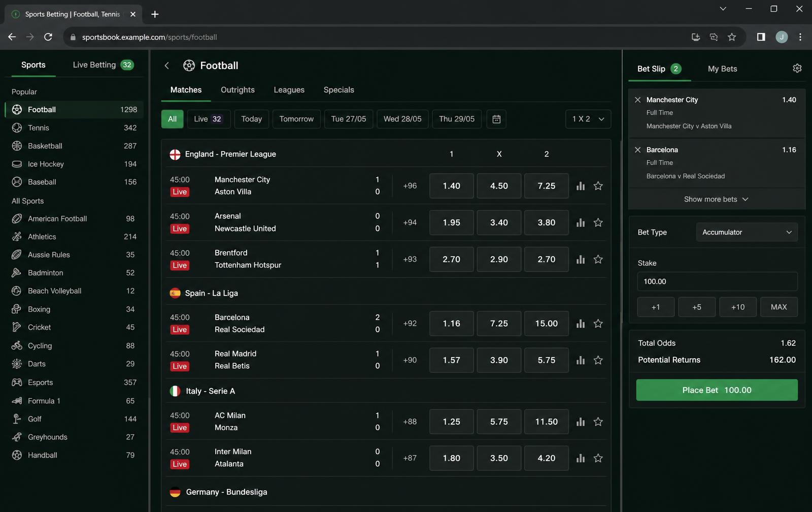The height and width of the screenshot is (512, 812).
Task: Star the Inter Milan v Atalanta match
Action: 598,458
